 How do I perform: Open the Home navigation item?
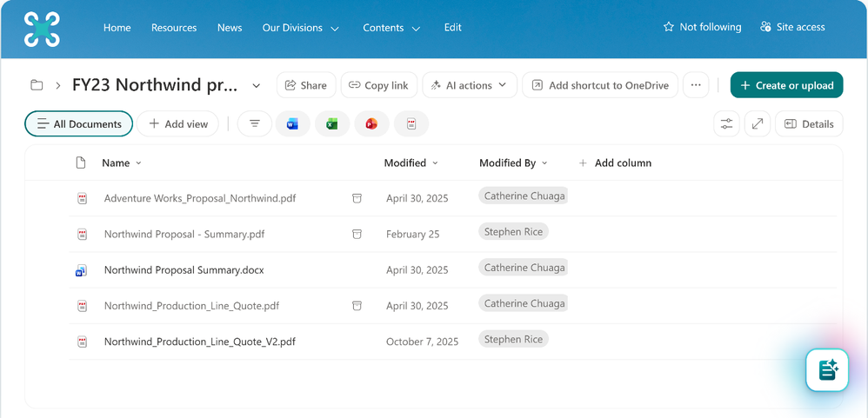coord(117,28)
